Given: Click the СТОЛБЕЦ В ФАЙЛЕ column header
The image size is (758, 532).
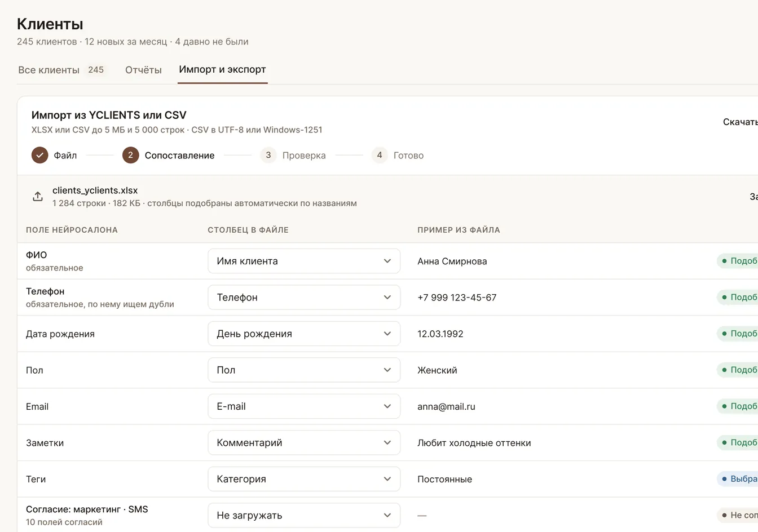Looking at the screenshot, I should click(248, 230).
